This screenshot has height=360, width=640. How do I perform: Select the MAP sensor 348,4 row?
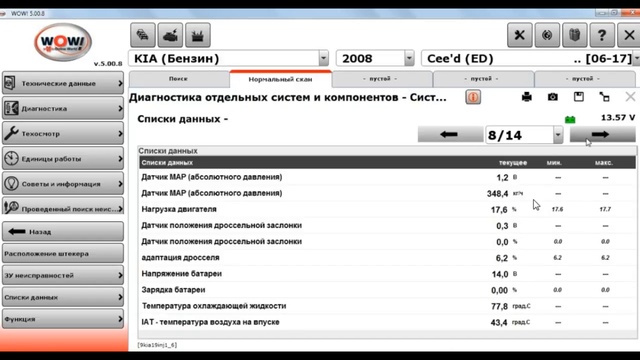(x=387, y=193)
